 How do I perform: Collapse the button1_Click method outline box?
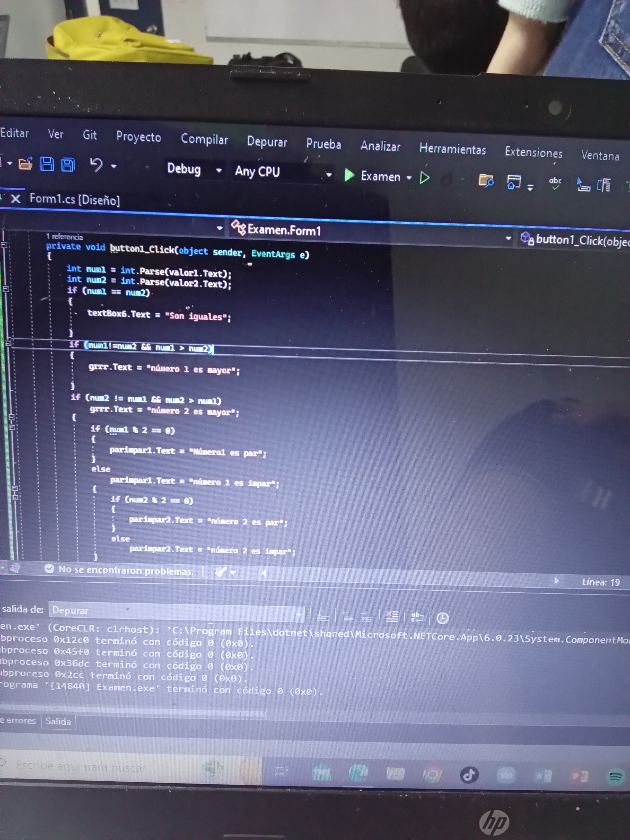coord(4,245)
